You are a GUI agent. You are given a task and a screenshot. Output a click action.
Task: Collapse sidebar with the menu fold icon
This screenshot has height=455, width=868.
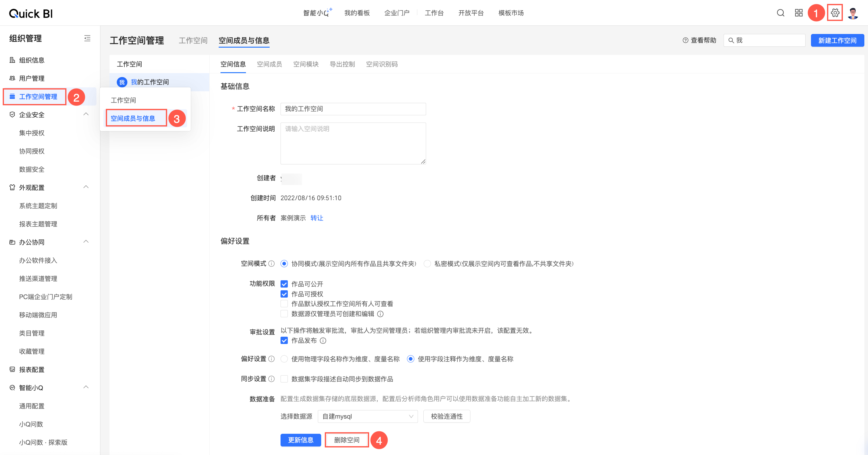(87, 39)
